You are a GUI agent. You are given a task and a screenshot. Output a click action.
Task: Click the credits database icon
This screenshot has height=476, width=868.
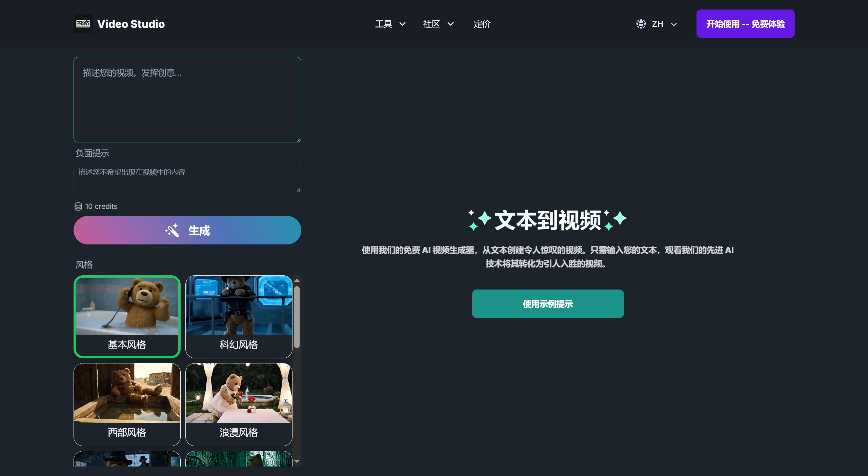78,206
